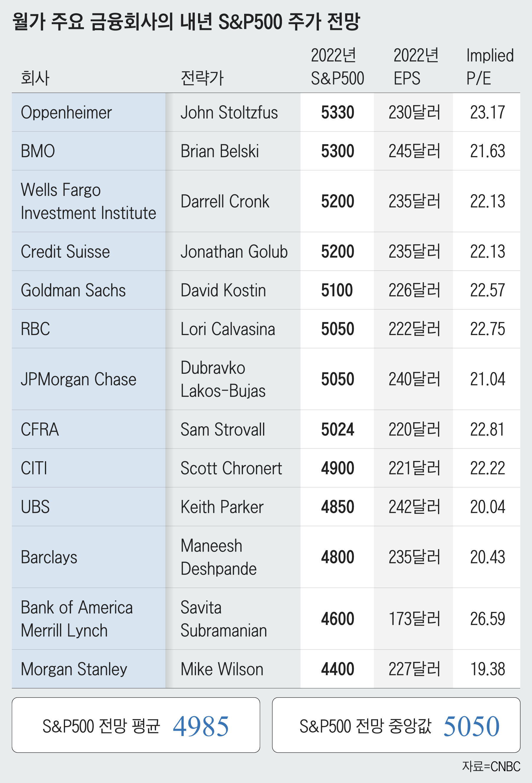Viewport: 532px width, 783px height.
Task: Click the Wells Fargo Investment Institute cell
Action: 88,202
